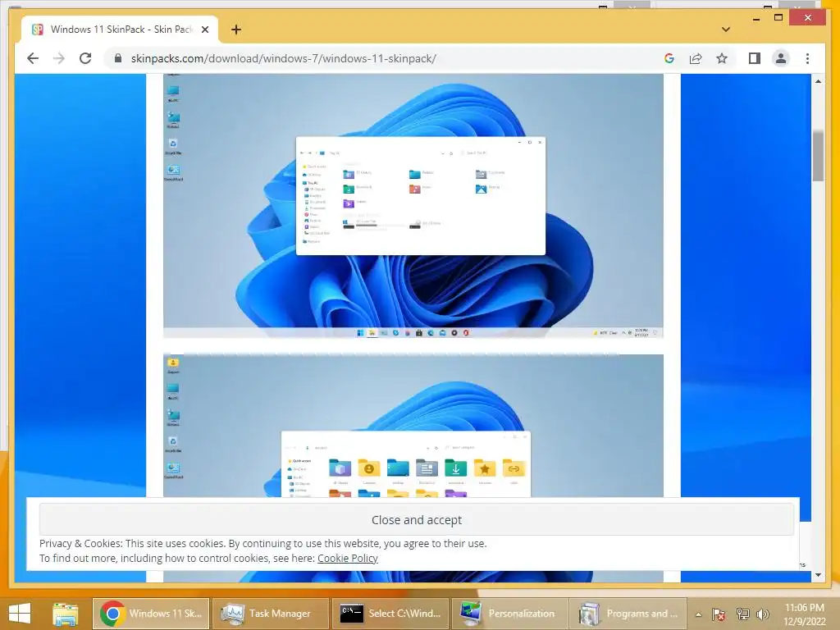Select the Windows 11 SkinPack tab
This screenshot has height=630, width=840.
tap(120, 30)
